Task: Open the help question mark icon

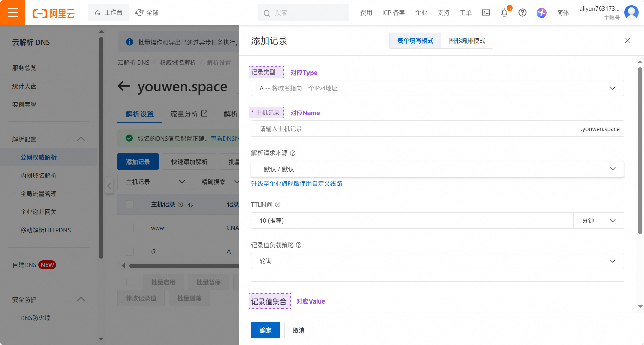Action: 522,12
